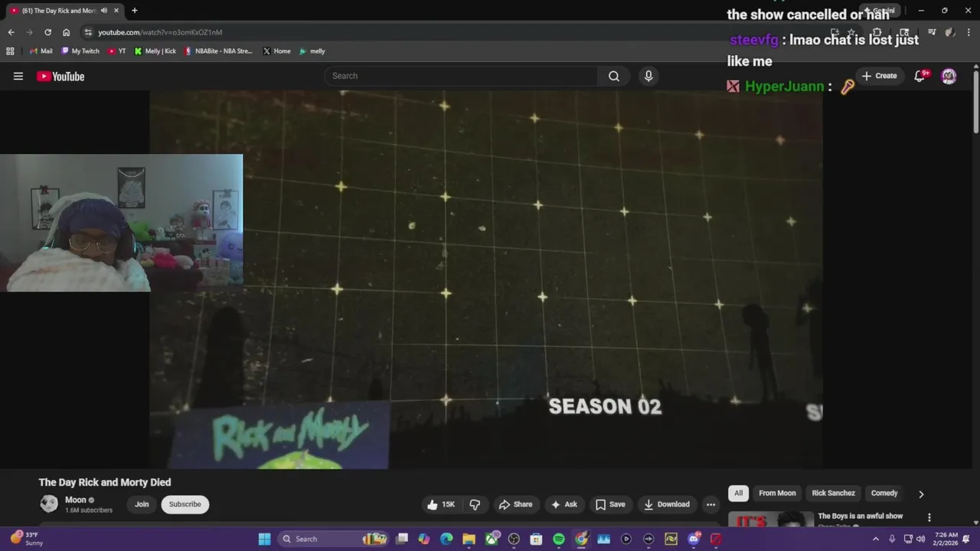980x551 pixels.
Task: Open the YouTube guide hamburger menu
Action: click(x=18, y=76)
